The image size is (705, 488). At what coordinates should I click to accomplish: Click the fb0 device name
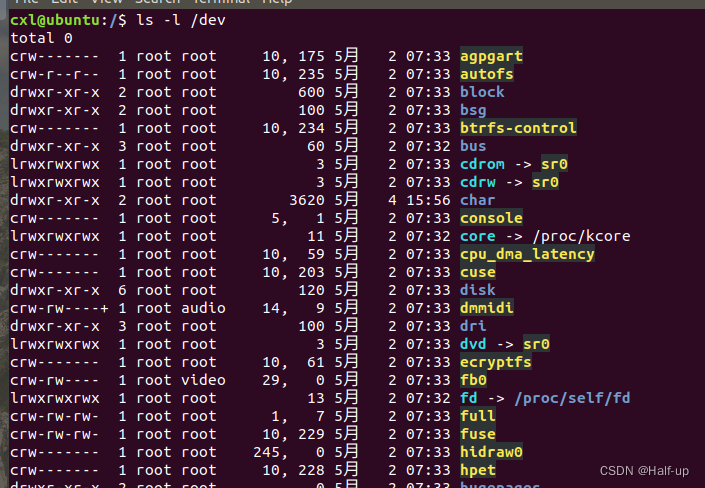(473, 380)
